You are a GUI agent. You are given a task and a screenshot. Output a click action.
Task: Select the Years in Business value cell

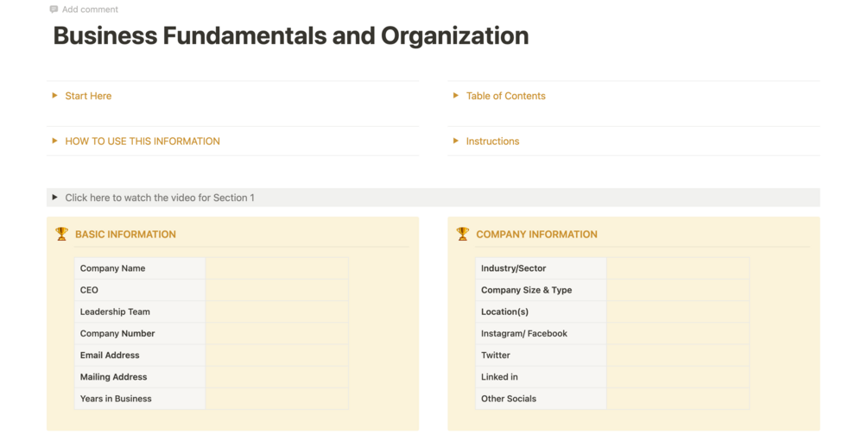(276, 399)
